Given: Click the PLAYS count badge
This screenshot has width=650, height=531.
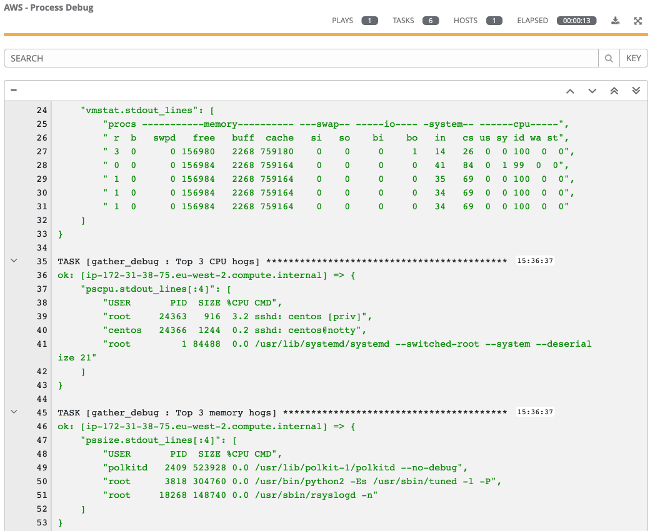Looking at the screenshot, I should (x=369, y=20).
